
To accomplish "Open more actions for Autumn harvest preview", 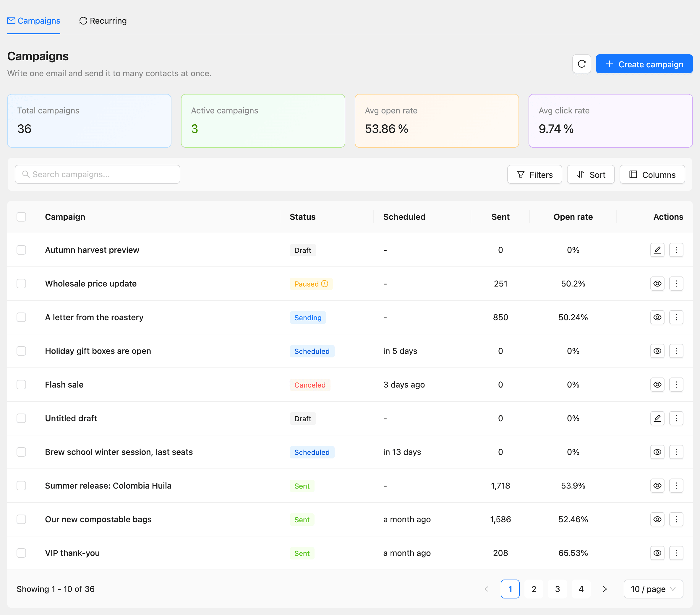I will click(x=676, y=250).
